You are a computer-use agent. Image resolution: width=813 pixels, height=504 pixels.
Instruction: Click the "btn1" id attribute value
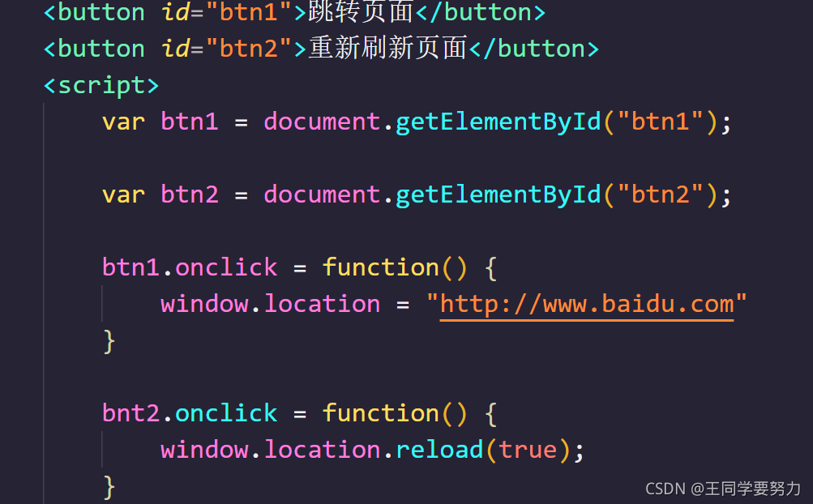tap(248, 12)
